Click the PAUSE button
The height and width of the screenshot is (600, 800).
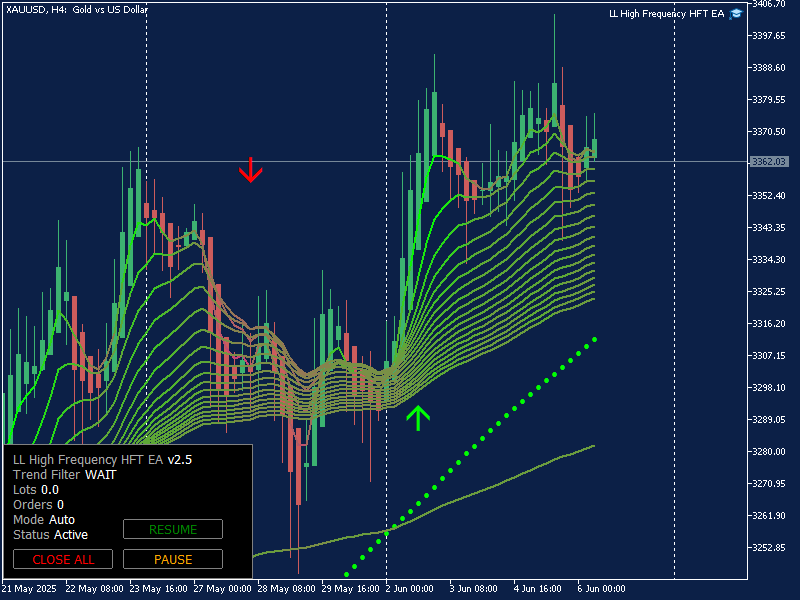click(173, 559)
